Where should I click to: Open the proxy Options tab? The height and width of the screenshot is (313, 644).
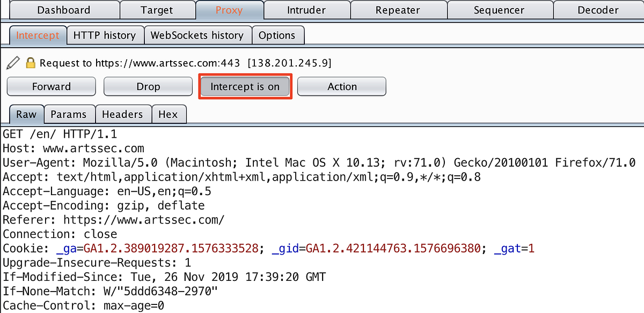(278, 35)
